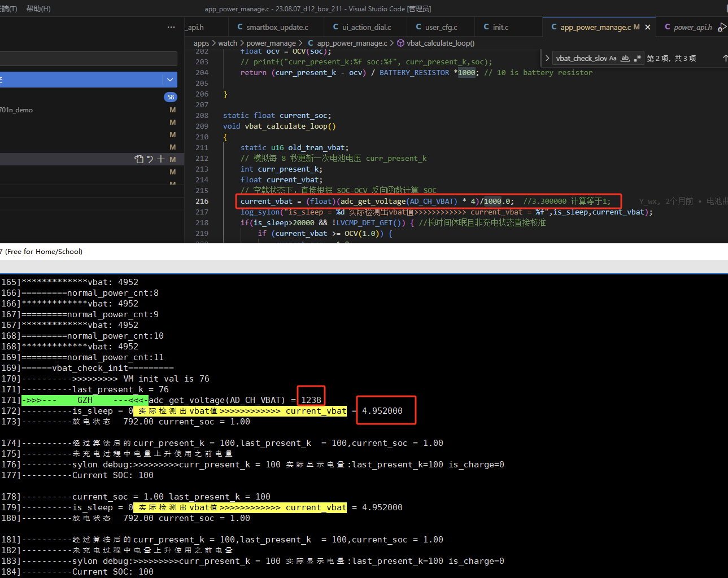This screenshot has height=578, width=728.
Task: Open source control more actions ellipsis
Action: click(x=171, y=27)
